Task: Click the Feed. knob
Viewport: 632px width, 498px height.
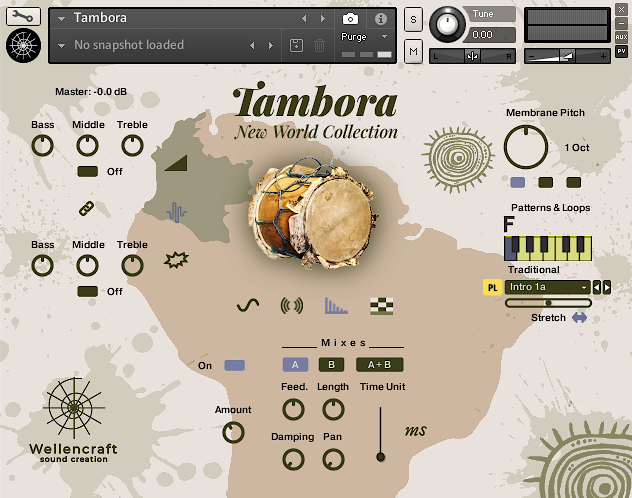Action: [293, 410]
